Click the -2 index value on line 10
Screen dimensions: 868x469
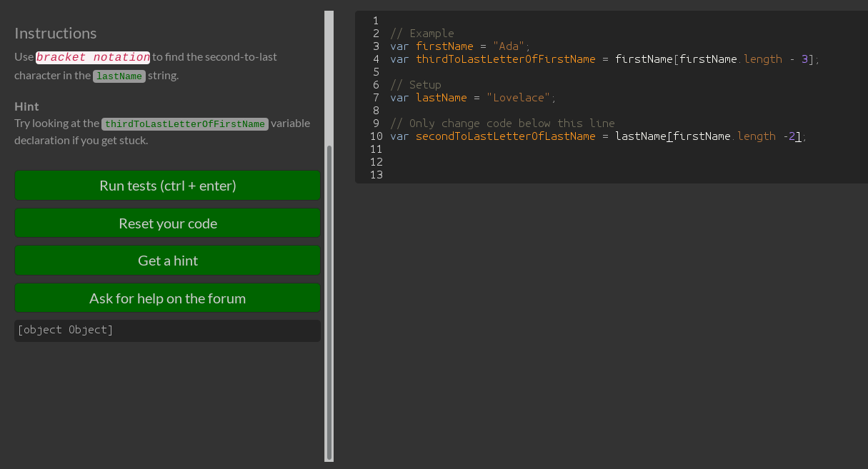tap(791, 136)
